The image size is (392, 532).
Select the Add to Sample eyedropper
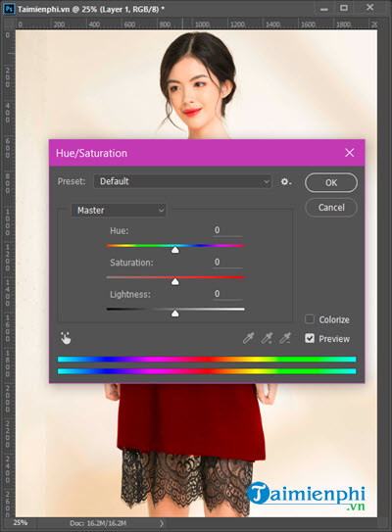click(267, 338)
